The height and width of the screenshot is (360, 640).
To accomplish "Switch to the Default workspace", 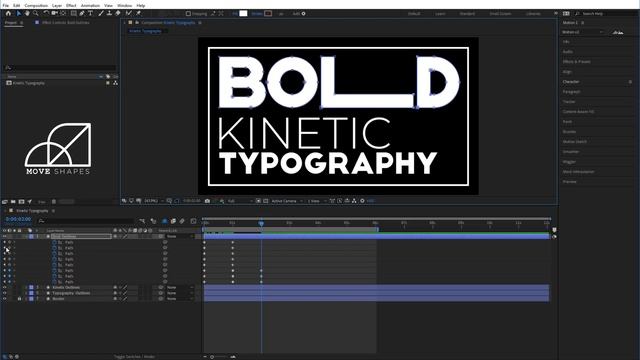I will (414, 13).
